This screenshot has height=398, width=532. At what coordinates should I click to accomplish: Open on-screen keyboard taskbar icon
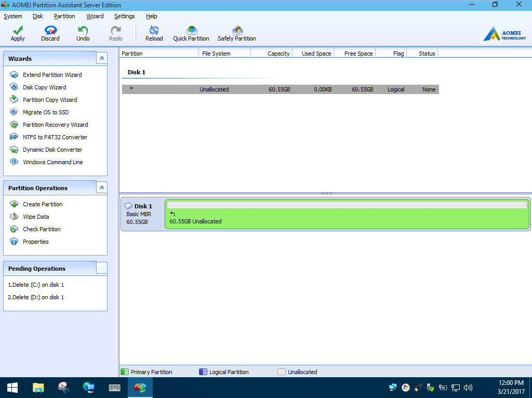[114, 388]
